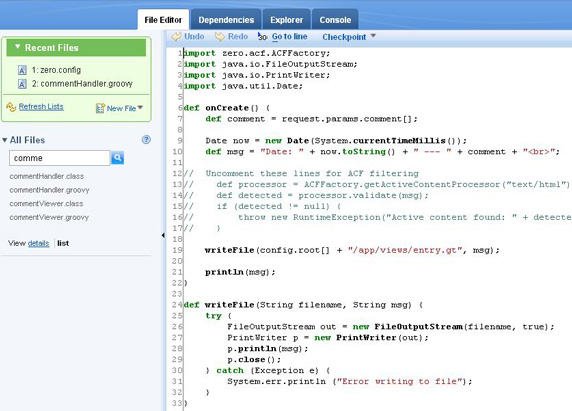Collapse the sidebar with the splitter arrow
572x411 pixels.
click(x=163, y=236)
